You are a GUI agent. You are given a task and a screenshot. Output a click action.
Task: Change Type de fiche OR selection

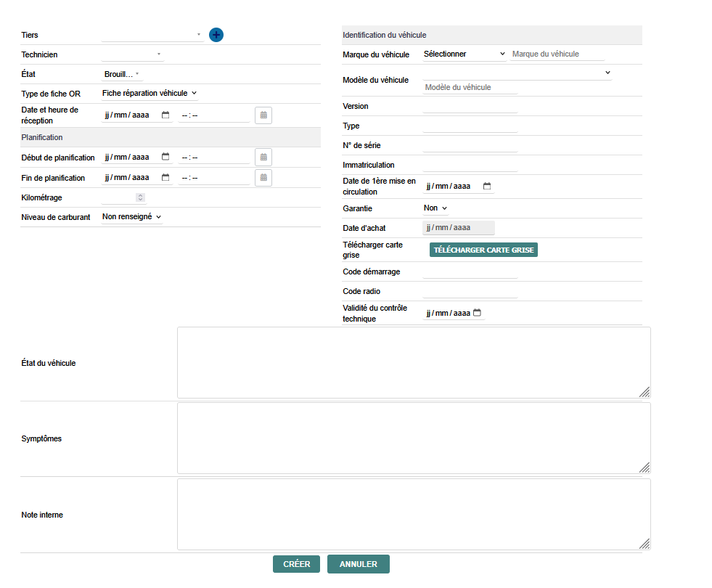[x=150, y=93]
